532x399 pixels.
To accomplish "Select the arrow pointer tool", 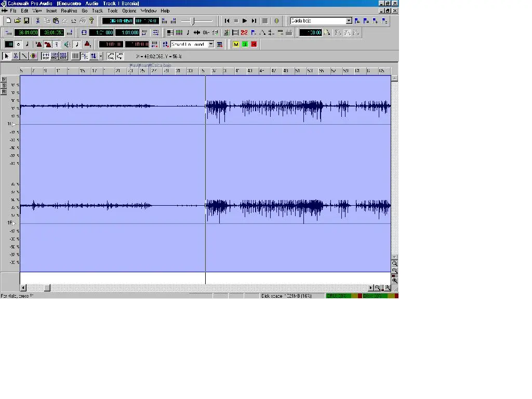I will coord(7,56).
